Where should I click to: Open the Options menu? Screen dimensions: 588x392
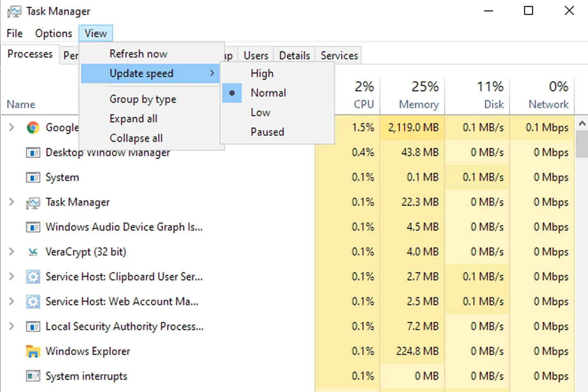[x=54, y=33]
